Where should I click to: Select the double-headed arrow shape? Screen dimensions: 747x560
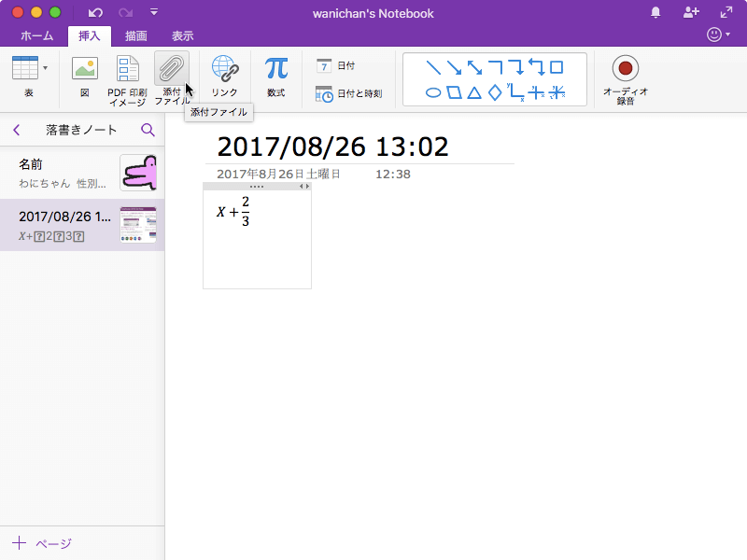point(474,67)
